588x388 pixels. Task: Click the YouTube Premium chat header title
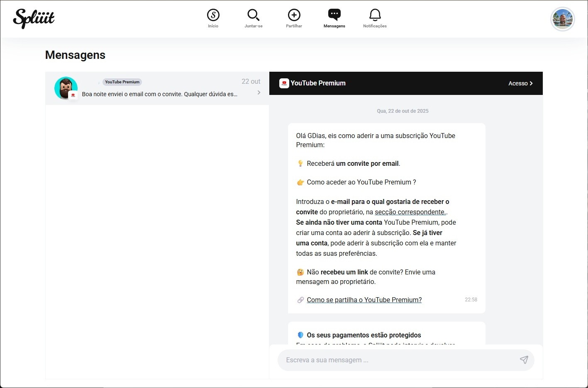coord(318,83)
